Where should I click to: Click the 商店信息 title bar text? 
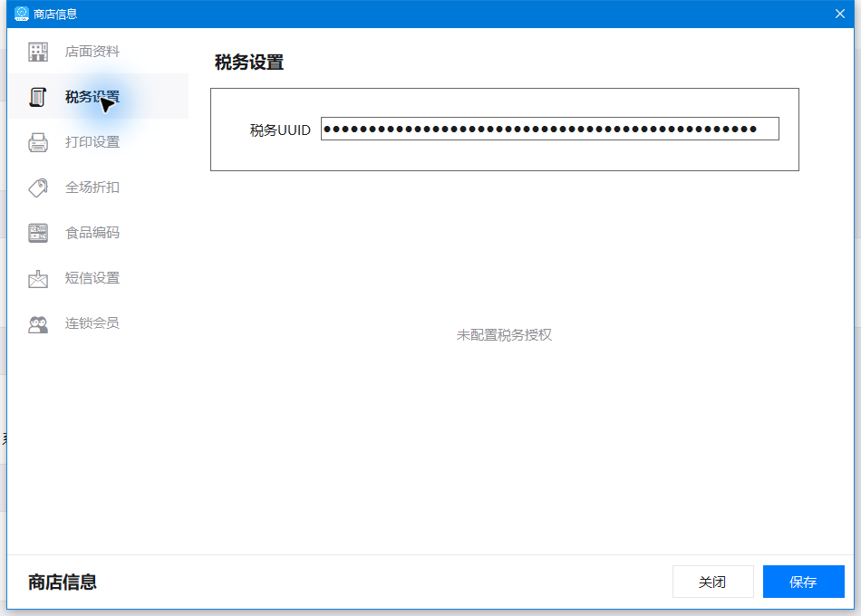click(x=55, y=14)
